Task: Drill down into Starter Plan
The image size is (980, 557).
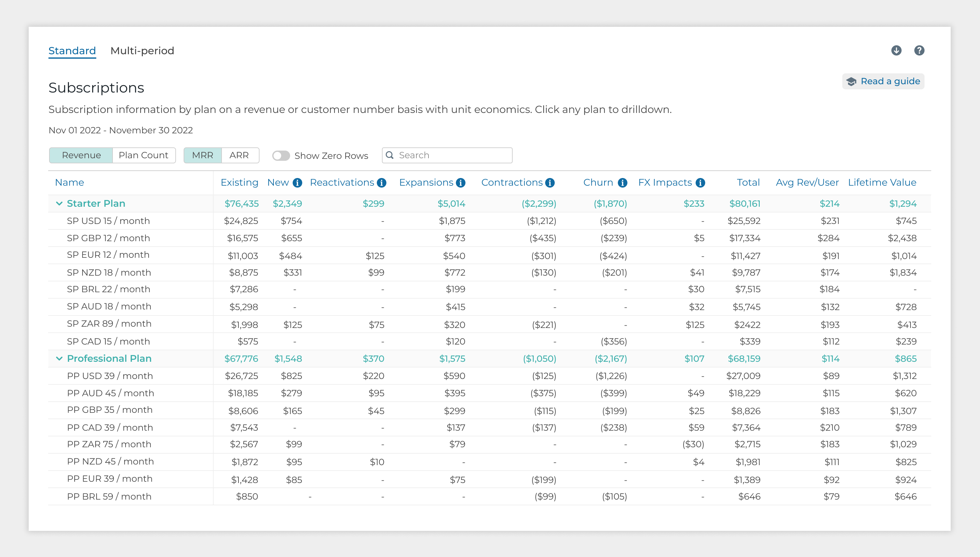Action: [96, 204]
